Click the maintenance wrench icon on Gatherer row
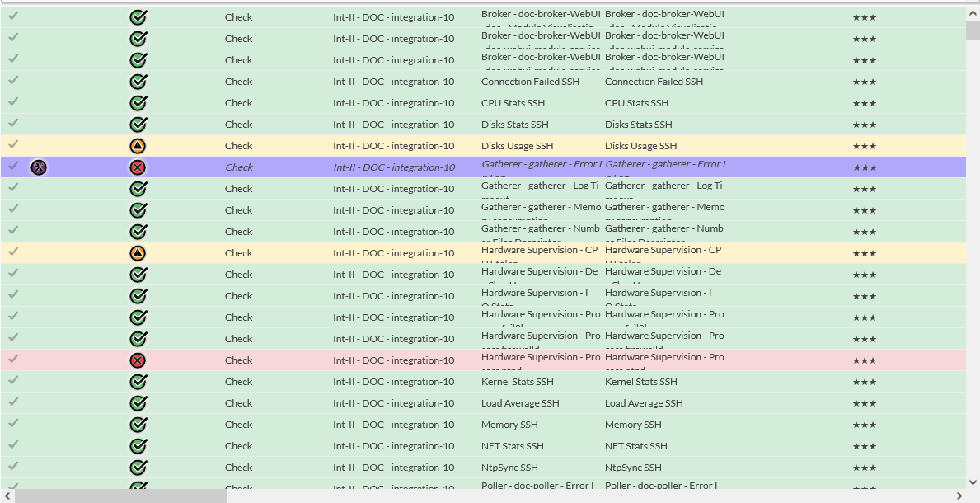Image resolution: width=980 pixels, height=503 pixels. pos(39,167)
